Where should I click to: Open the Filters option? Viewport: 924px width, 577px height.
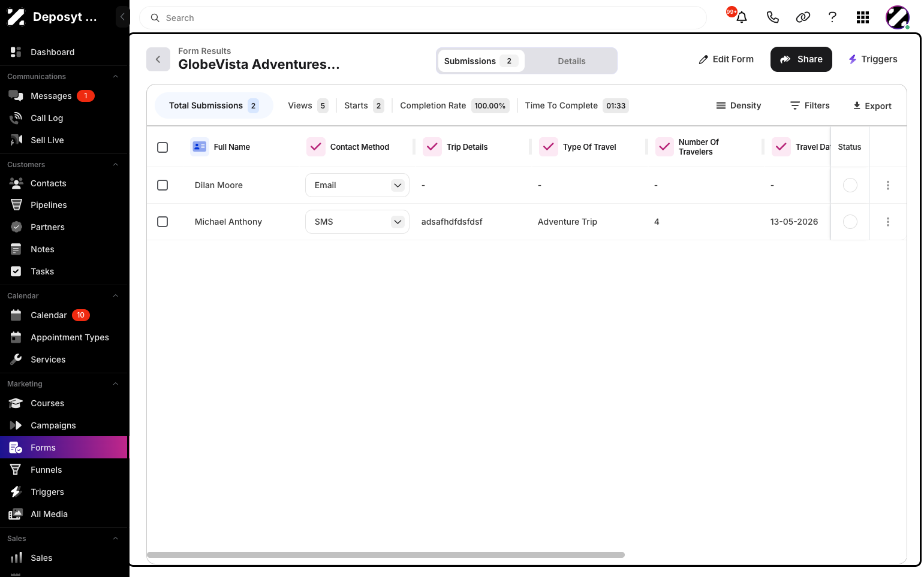810,105
